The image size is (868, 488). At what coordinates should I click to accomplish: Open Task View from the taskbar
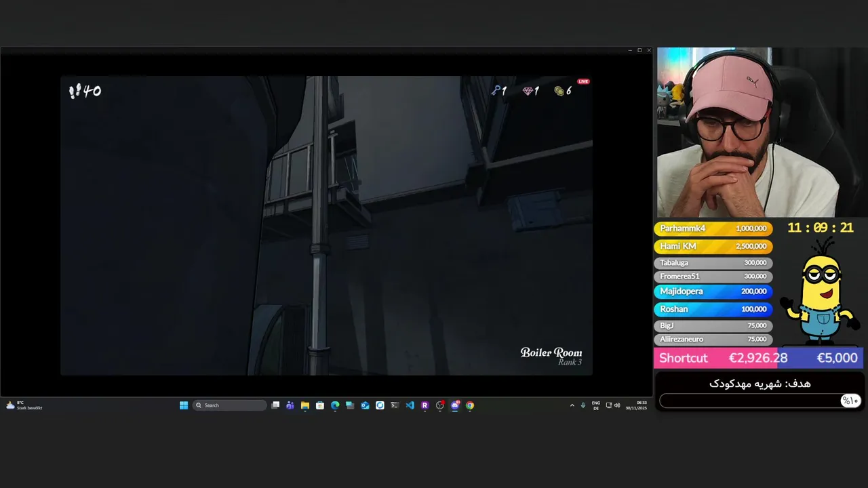[275, 405]
